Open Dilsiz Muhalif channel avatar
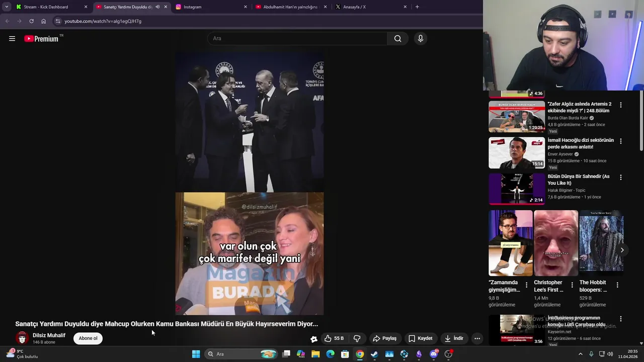644x362 pixels. click(x=22, y=338)
